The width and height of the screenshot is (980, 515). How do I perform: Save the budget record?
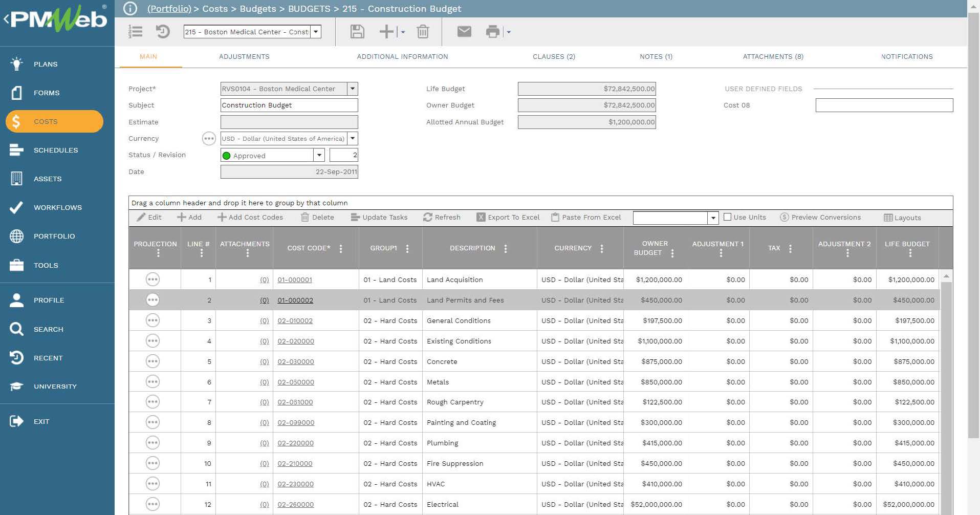click(357, 32)
